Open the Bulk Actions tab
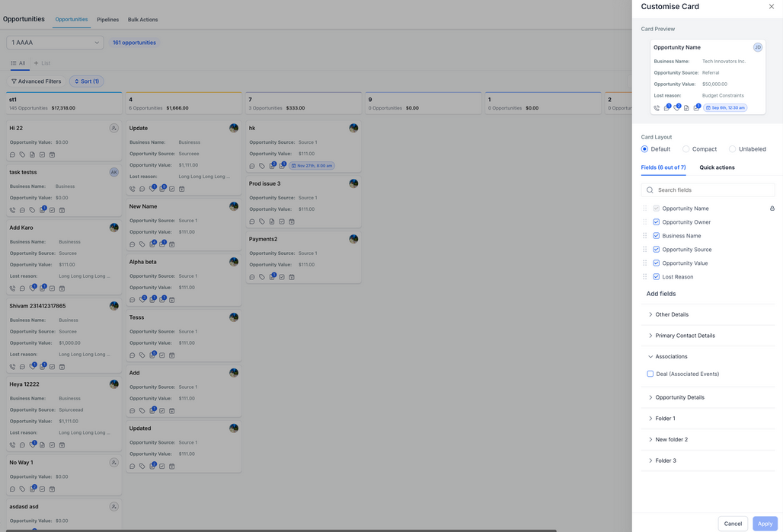 (x=142, y=20)
